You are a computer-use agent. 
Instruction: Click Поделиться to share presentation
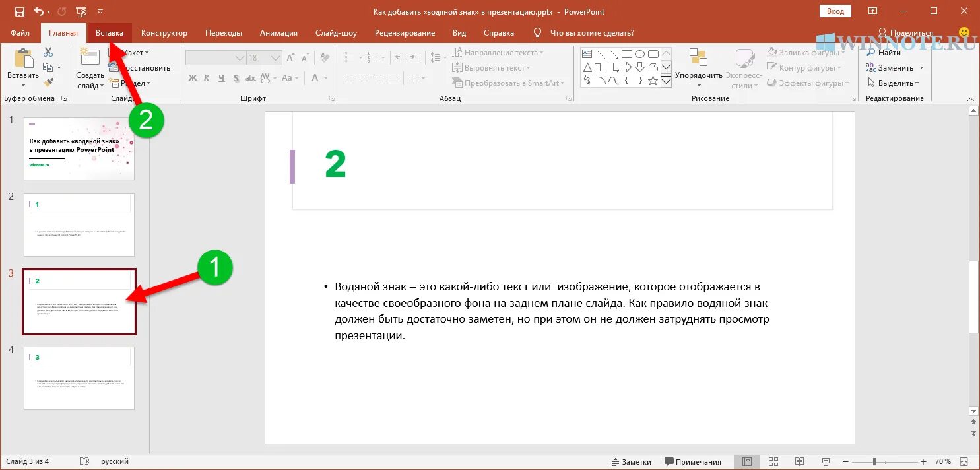[905, 33]
